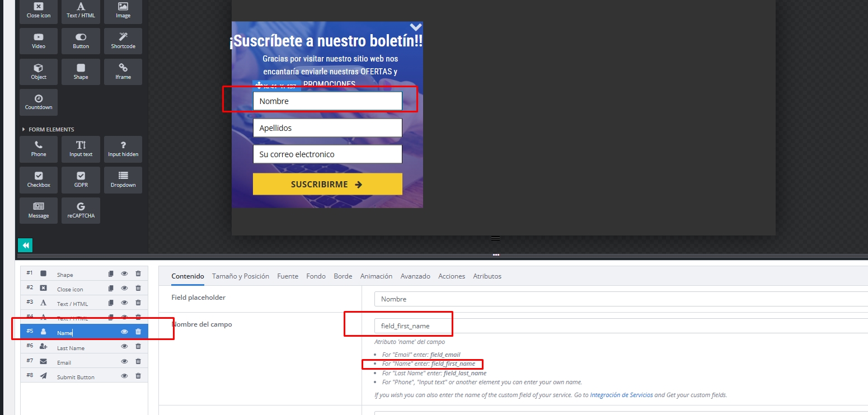Switch to the Fondo tab
Image resolution: width=868 pixels, height=415 pixels.
pos(316,276)
